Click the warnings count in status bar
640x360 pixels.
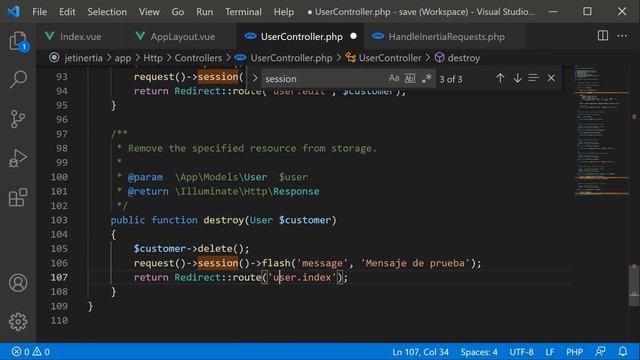tap(41, 351)
